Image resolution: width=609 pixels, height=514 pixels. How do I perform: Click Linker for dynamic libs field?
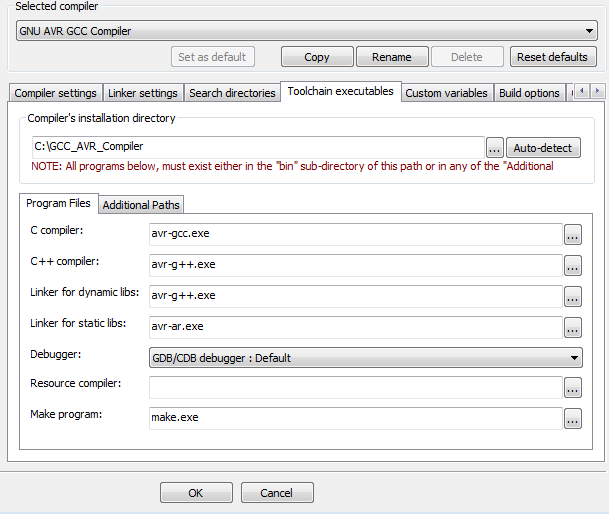[356, 296]
